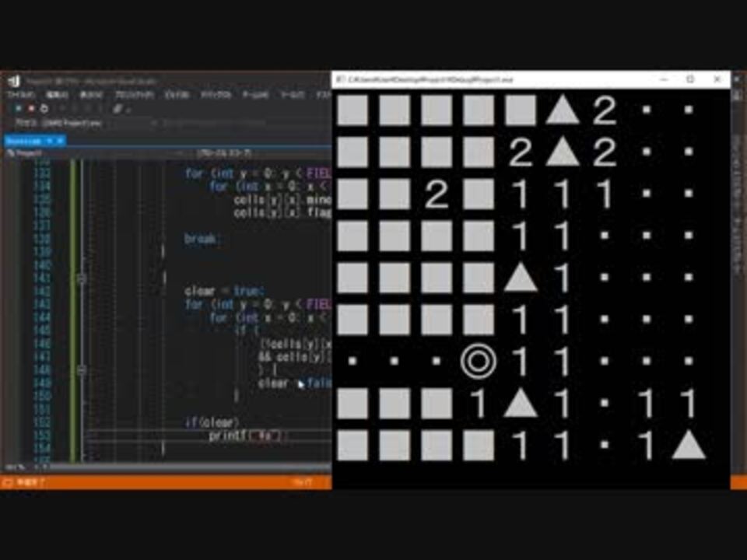Stop debugging with the red square button
Image resolution: width=747 pixels, height=560 pixels.
pyautogui.click(x=31, y=109)
